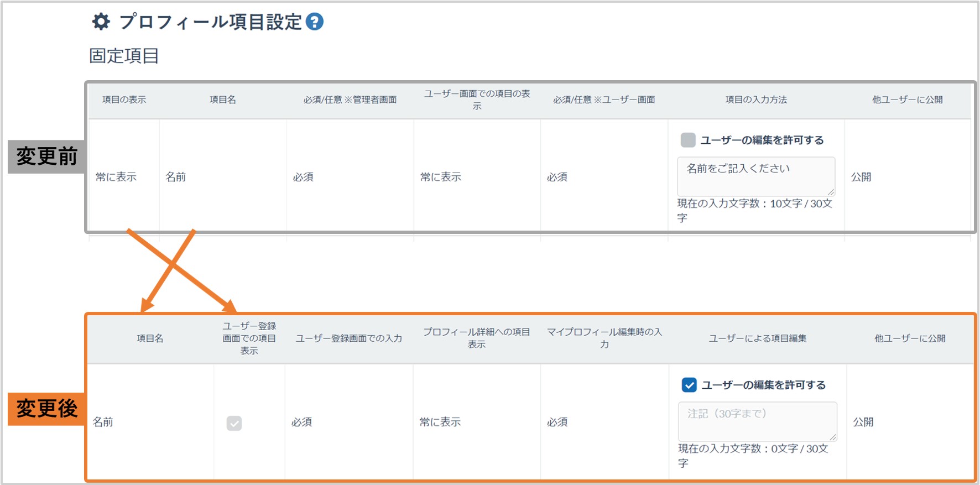The height and width of the screenshot is (485, 980).
Task: Click the 固定項目 section heading
Action: (124, 56)
